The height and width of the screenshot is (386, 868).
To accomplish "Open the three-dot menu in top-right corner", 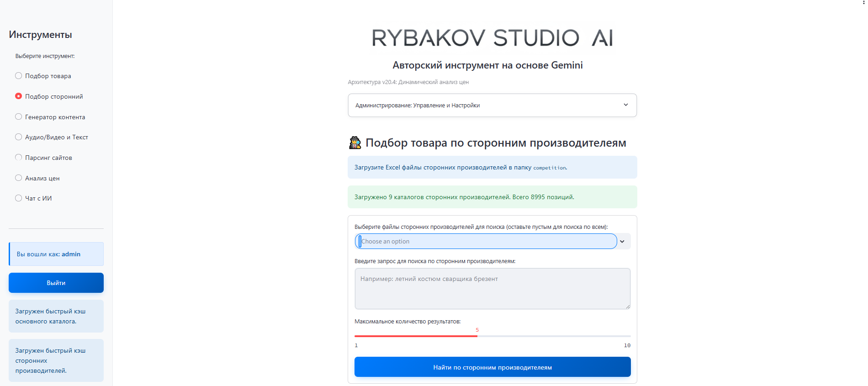I will (x=863, y=3).
